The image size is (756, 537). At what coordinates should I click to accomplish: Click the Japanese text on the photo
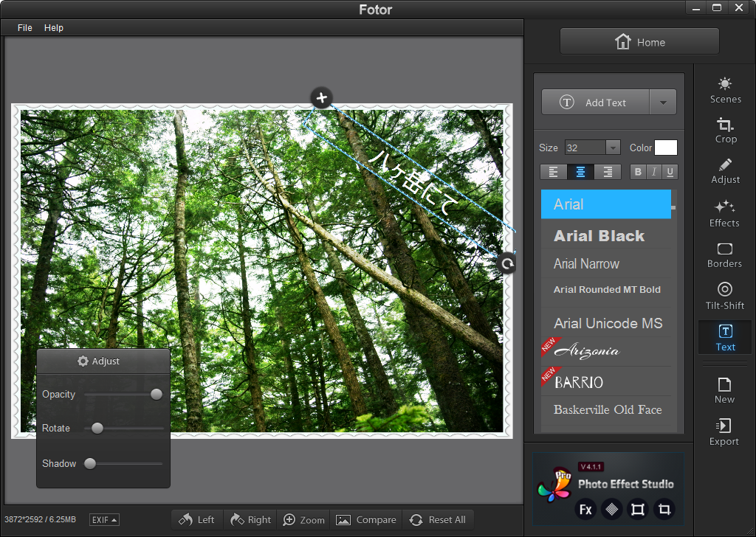tap(413, 182)
